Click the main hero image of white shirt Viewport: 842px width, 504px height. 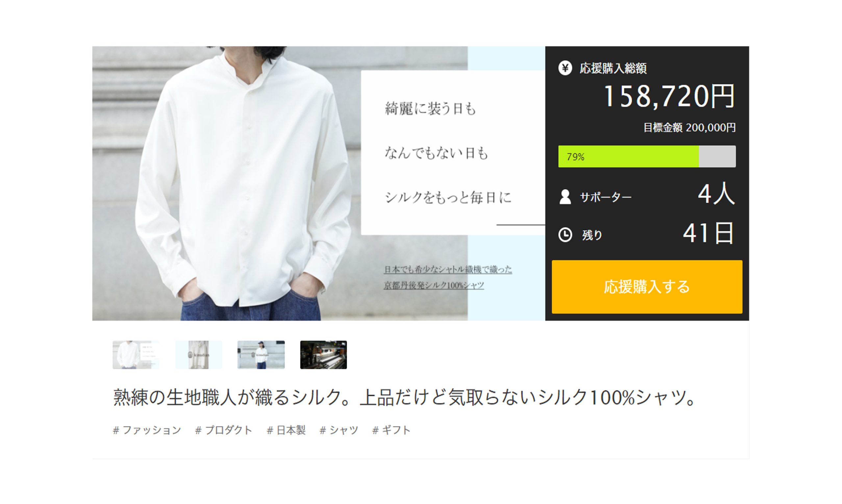(319, 183)
